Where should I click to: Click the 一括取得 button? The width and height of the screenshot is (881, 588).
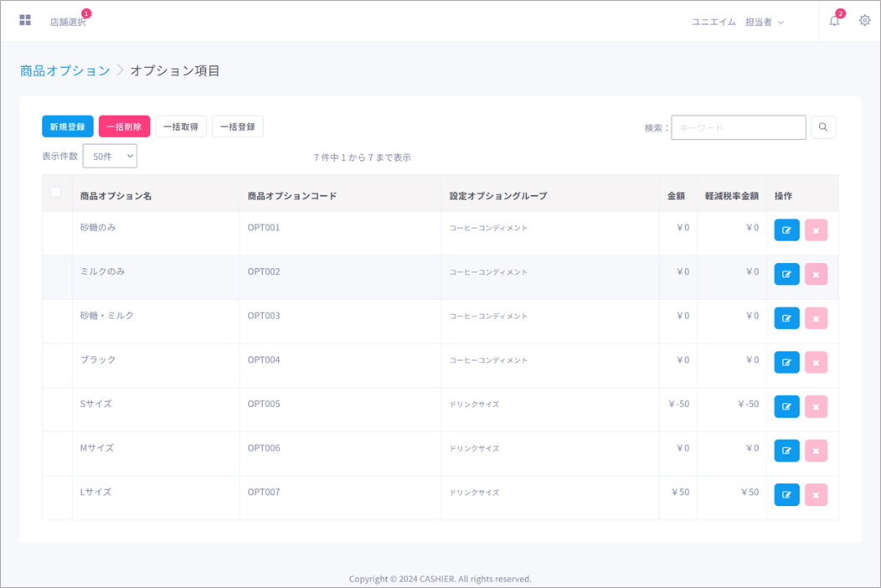(x=181, y=126)
